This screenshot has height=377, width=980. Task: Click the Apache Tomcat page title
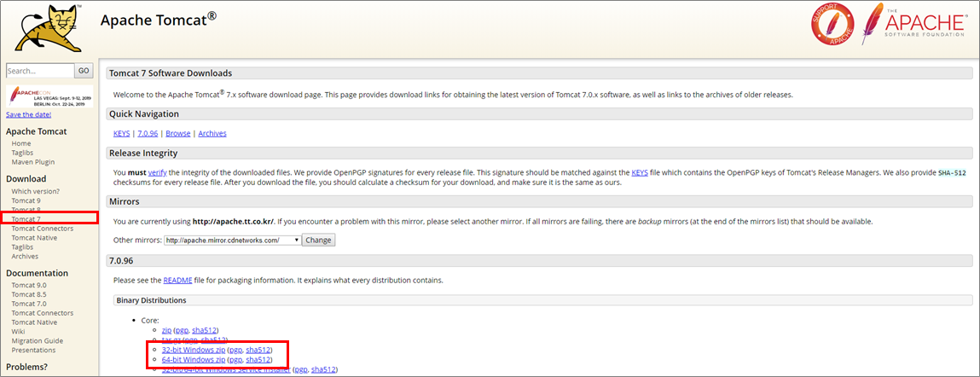(x=159, y=19)
